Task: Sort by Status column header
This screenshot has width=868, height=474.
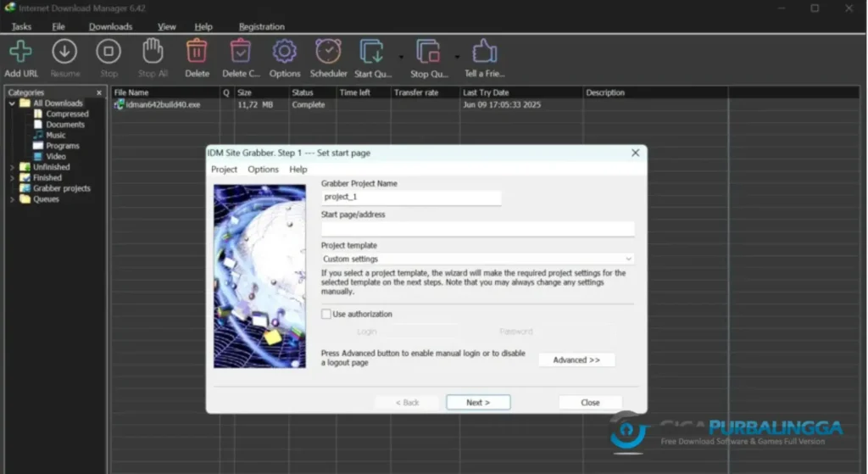Action: click(312, 92)
